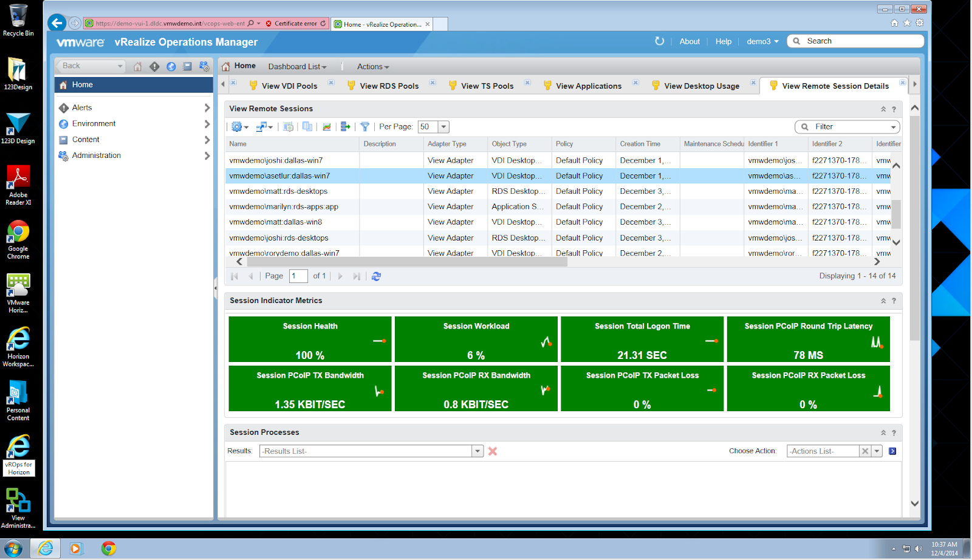Click the refresh icon in the pagination bar

[x=376, y=276]
